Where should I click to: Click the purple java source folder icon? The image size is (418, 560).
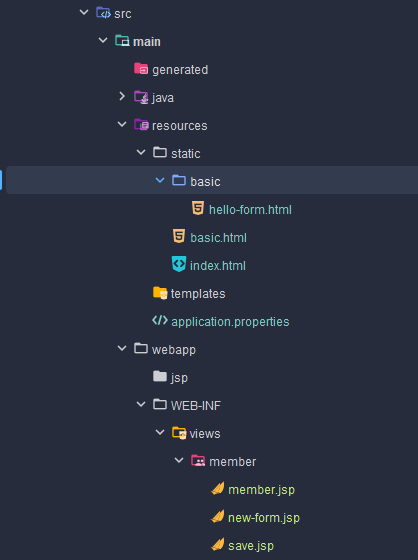pyautogui.click(x=141, y=97)
